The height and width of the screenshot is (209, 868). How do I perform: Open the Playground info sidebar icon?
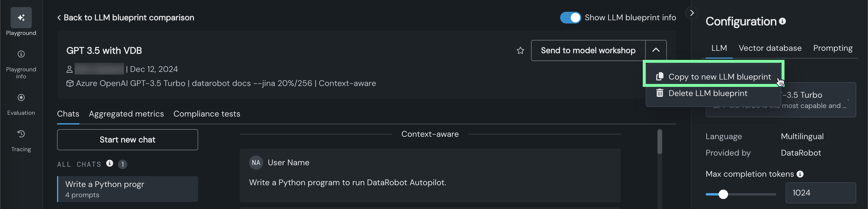21,54
